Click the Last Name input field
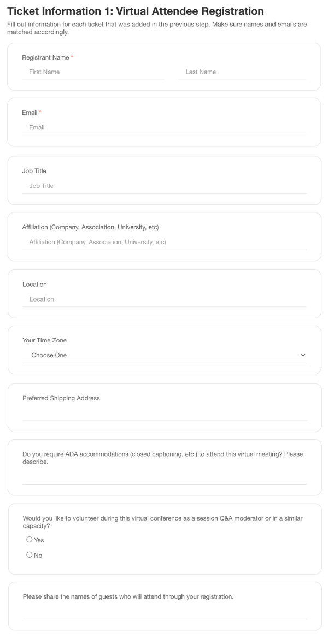The height and width of the screenshot is (644, 328). click(242, 72)
